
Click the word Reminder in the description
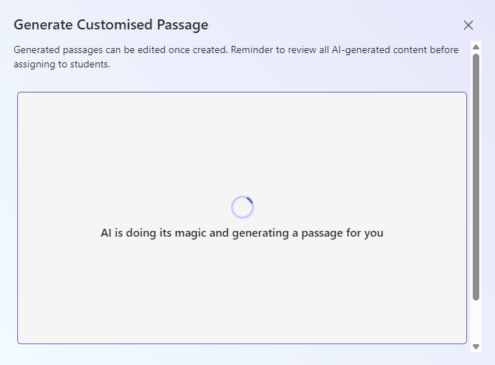252,50
